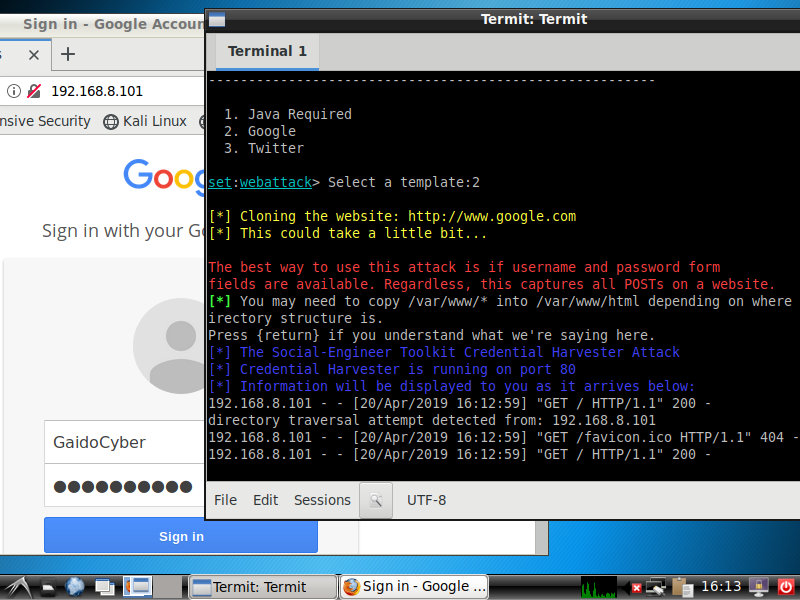Click the site information icon in address bar

click(x=14, y=91)
